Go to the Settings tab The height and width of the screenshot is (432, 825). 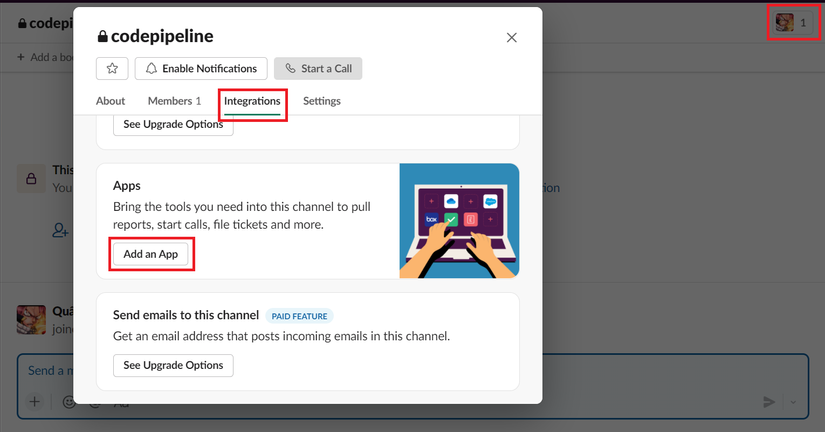coord(321,101)
